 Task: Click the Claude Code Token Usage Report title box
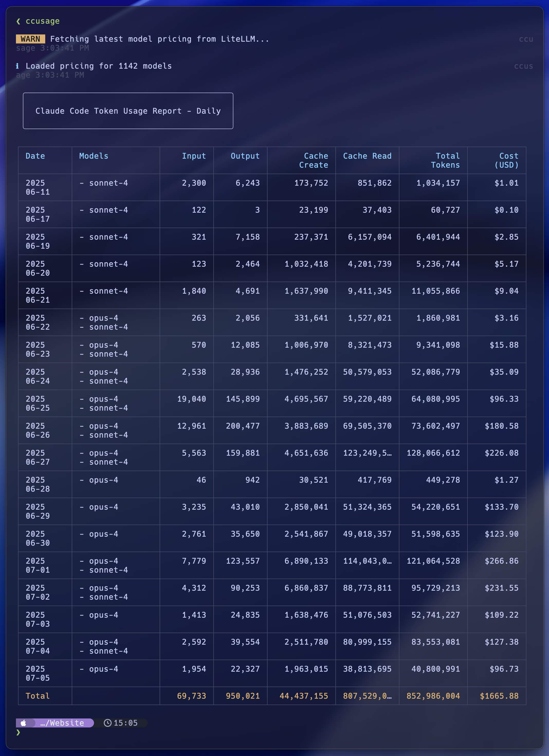(x=128, y=111)
